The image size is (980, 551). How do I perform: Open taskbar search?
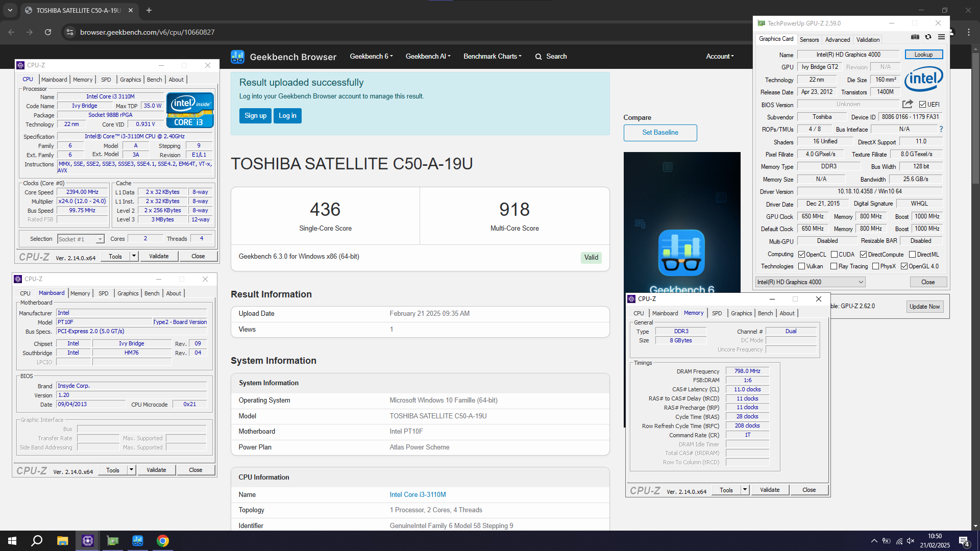[37, 541]
